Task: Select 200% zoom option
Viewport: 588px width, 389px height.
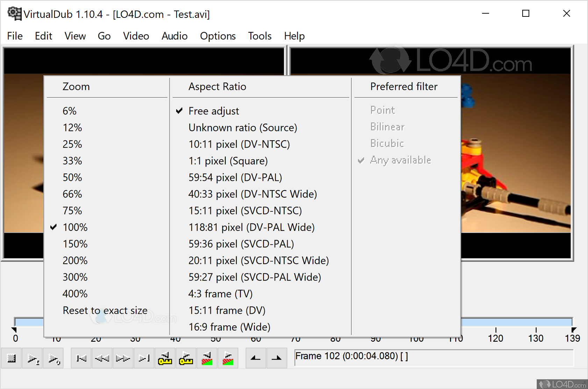Action: coord(75,261)
